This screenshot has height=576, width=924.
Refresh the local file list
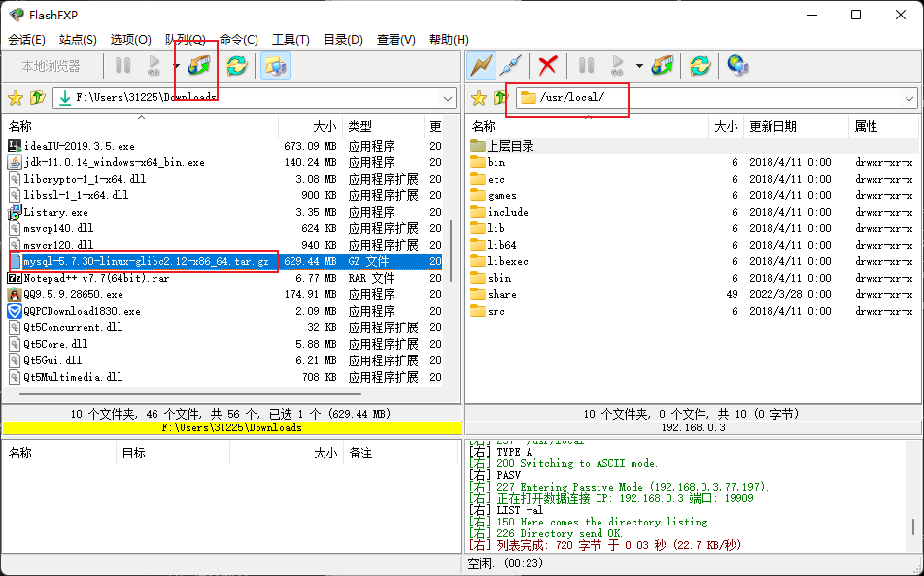point(236,66)
